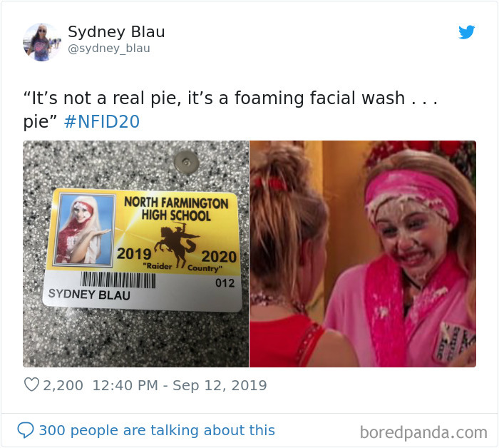The image size is (499, 448).
Task: Open the #NFID20 hashtag
Action: point(102,121)
